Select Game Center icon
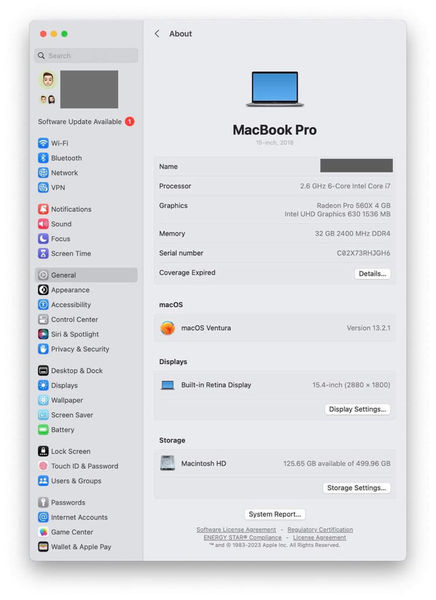The width and height of the screenshot is (436, 600). click(x=43, y=532)
